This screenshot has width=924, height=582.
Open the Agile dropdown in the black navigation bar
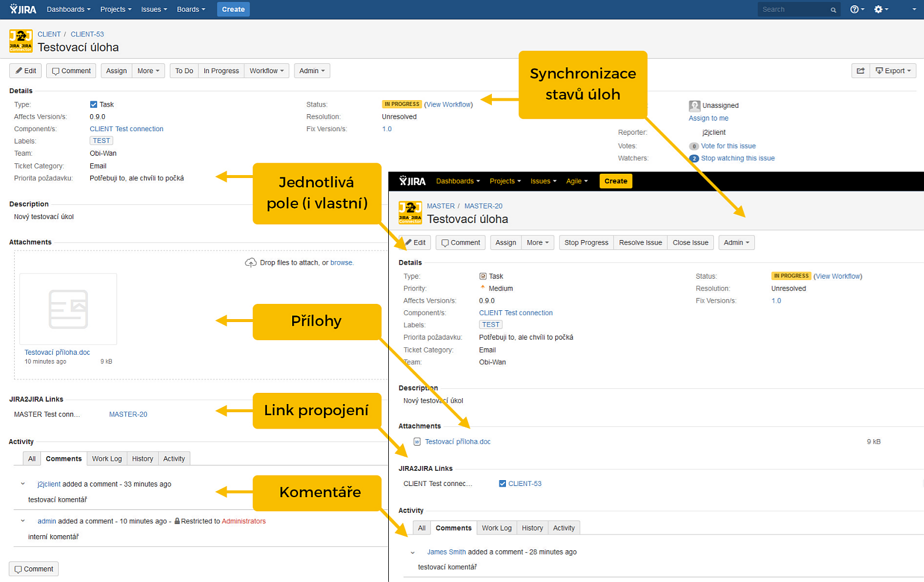click(577, 181)
